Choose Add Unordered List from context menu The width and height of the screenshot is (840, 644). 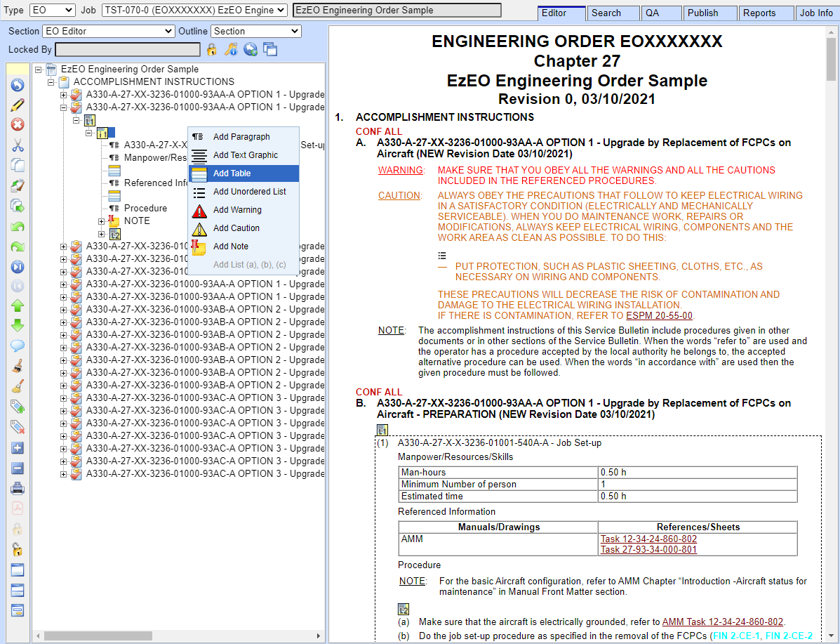(x=244, y=192)
